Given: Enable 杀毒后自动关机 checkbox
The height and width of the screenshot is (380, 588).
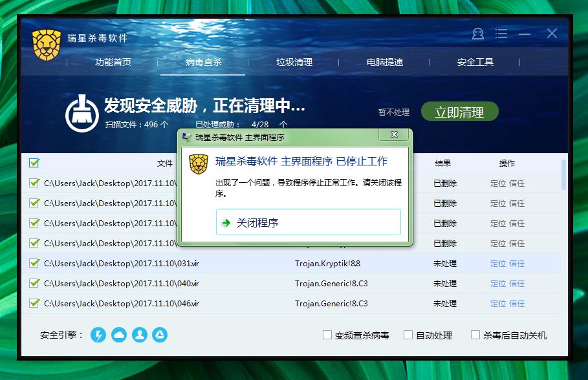Looking at the screenshot, I should [x=475, y=335].
